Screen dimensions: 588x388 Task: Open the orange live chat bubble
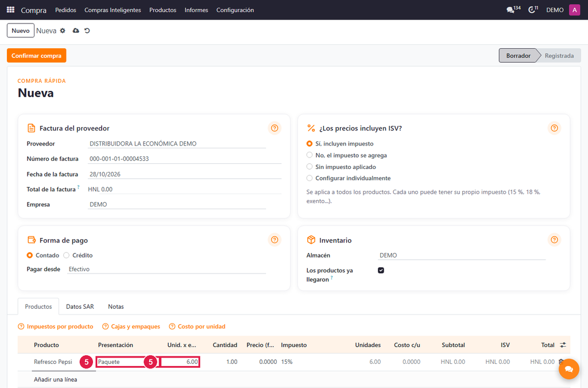pos(569,369)
